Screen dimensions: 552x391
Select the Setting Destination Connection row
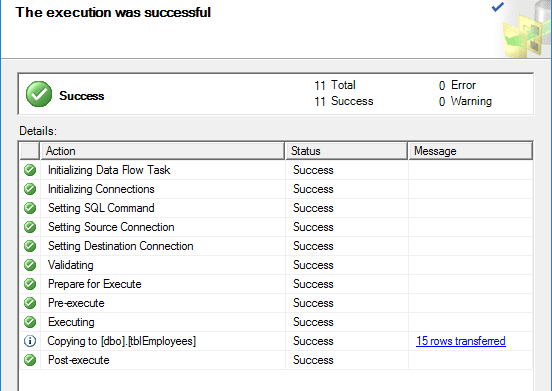tap(276, 246)
